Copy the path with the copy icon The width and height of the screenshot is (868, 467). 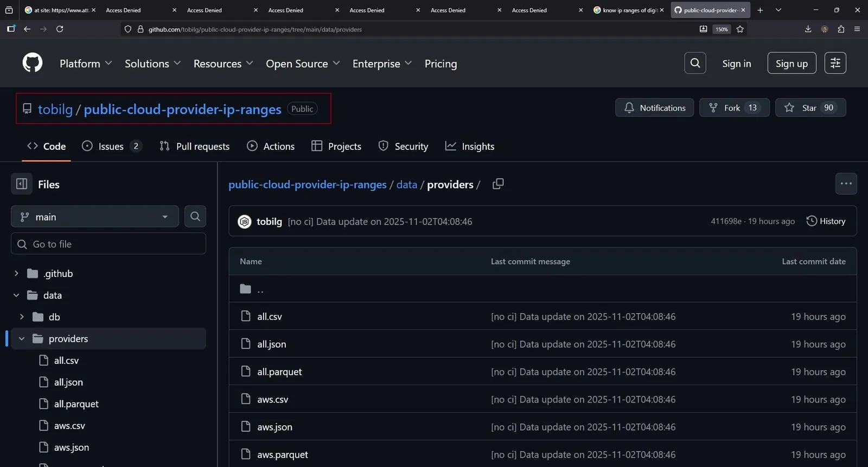point(498,184)
